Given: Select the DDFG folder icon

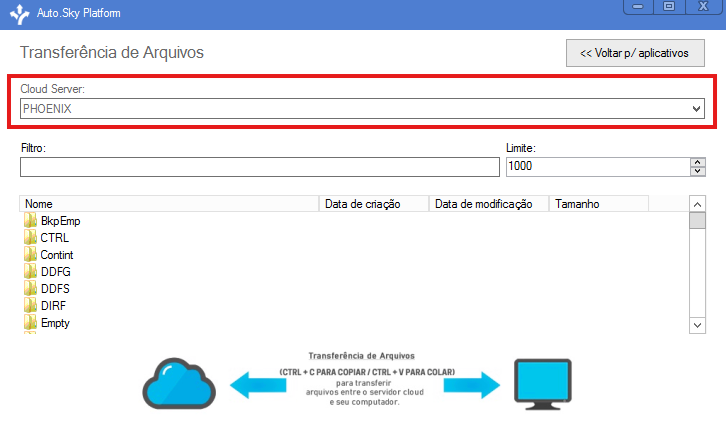Looking at the screenshot, I should point(30,272).
